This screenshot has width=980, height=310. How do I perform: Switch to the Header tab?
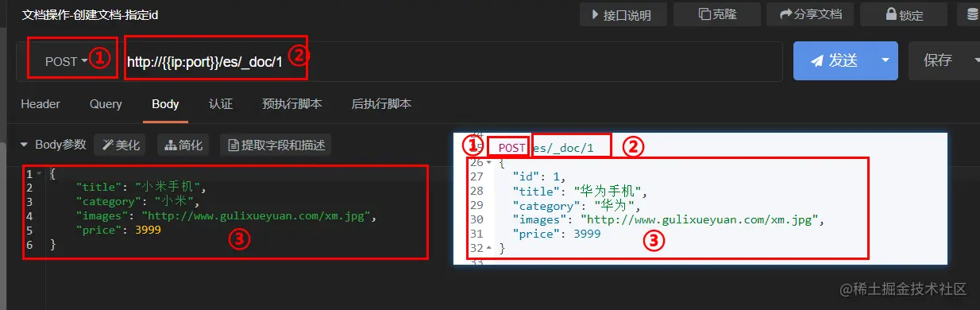tap(41, 104)
